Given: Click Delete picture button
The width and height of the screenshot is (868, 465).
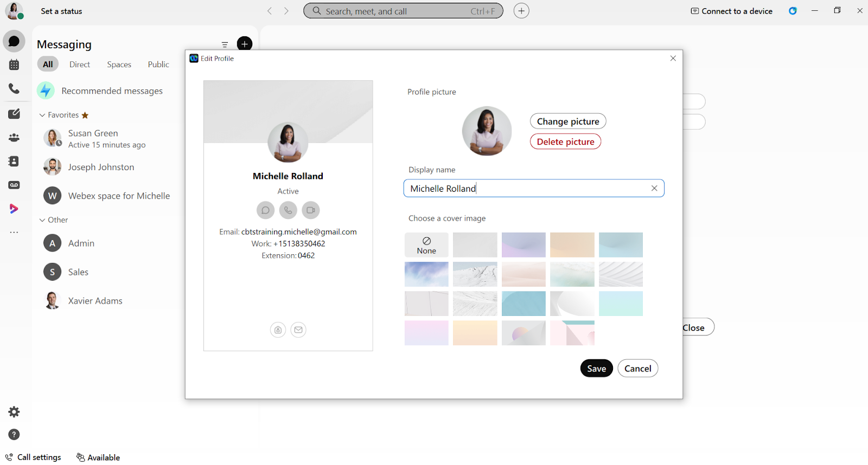Looking at the screenshot, I should point(565,141).
